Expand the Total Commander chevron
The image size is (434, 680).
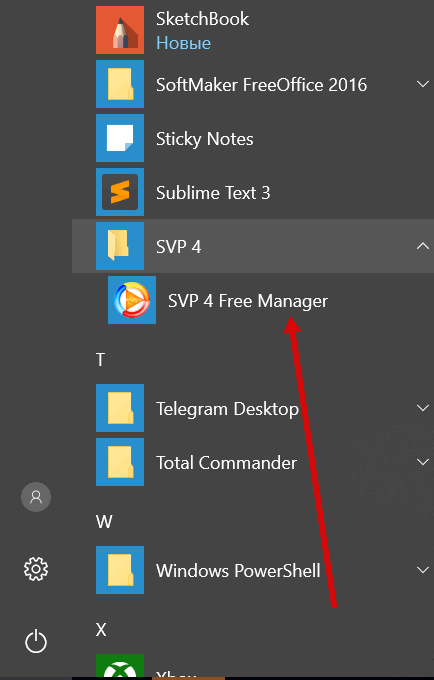[x=423, y=462]
